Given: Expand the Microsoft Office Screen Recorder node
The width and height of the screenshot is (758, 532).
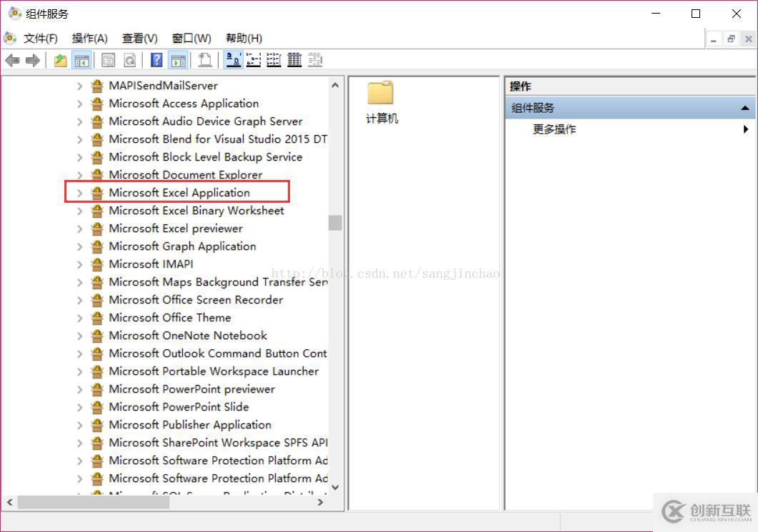Looking at the screenshot, I should [x=80, y=301].
